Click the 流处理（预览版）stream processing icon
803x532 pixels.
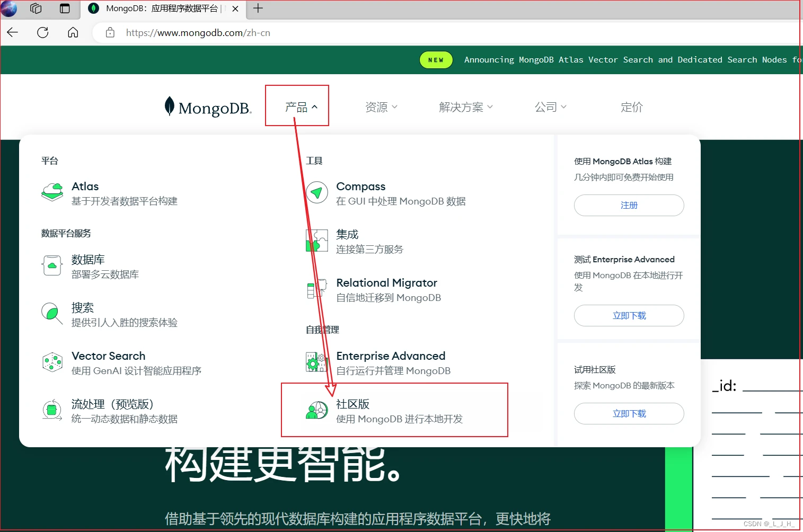(x=52, y=410)
